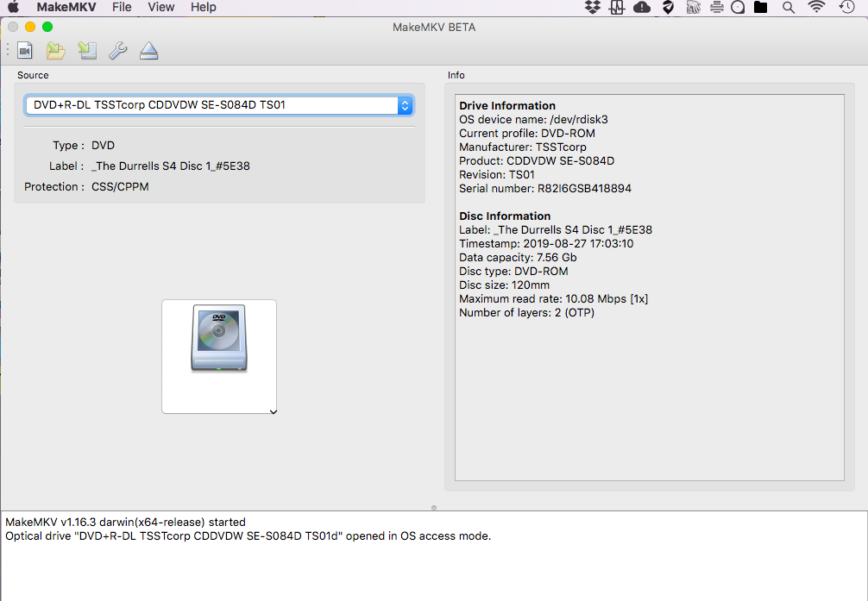Eject the disc with the eject icon
The height and width of the screenshot is (601, 868).
(x=149, y=51)
